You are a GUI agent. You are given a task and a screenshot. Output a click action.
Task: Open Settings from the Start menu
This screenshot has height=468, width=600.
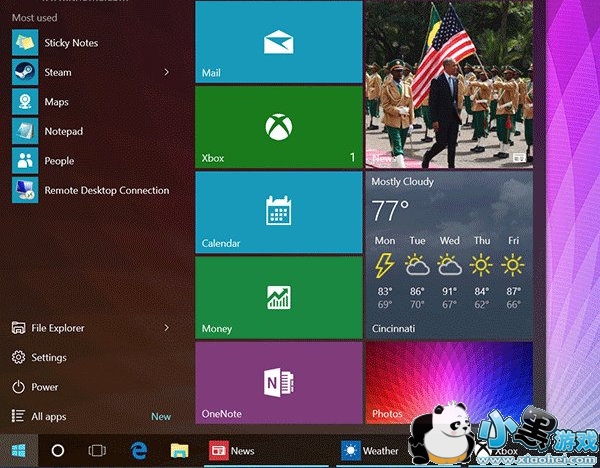pyautogui.click(x=48, y=357)
